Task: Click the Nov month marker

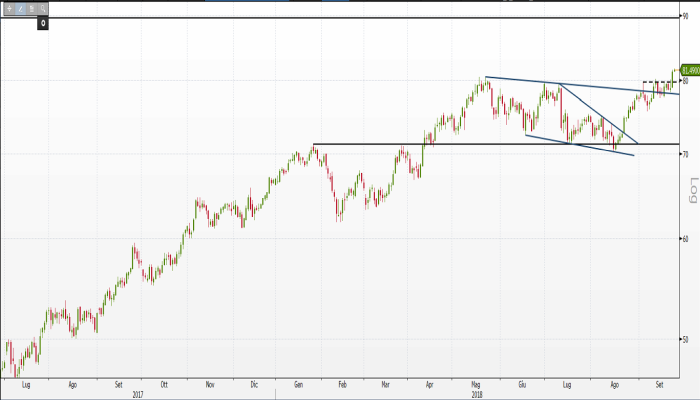Action: point(209,384)
